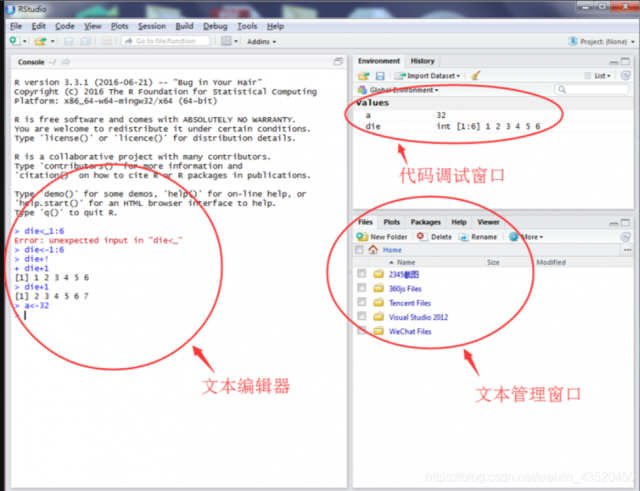Image resolution: width=640 pixels, height=491 pixels.
Task: Click the clear workspace broom icon
Action: click(476, 76)
